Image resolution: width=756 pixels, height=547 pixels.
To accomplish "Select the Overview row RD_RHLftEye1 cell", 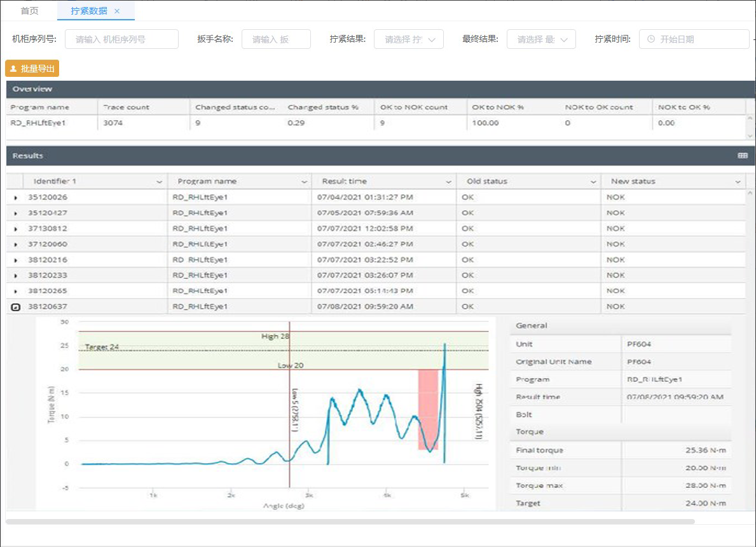I will [x=38, y=123].
